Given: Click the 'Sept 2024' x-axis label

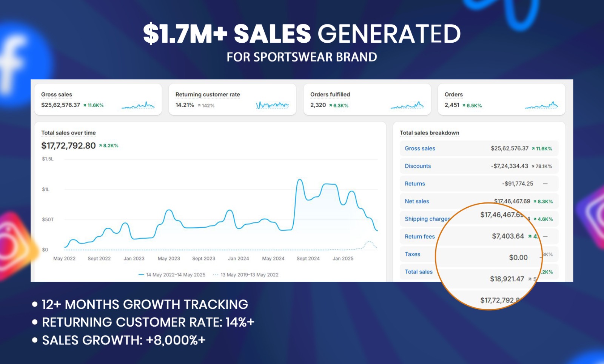Looking at the screenshot, I should [308, 259].
